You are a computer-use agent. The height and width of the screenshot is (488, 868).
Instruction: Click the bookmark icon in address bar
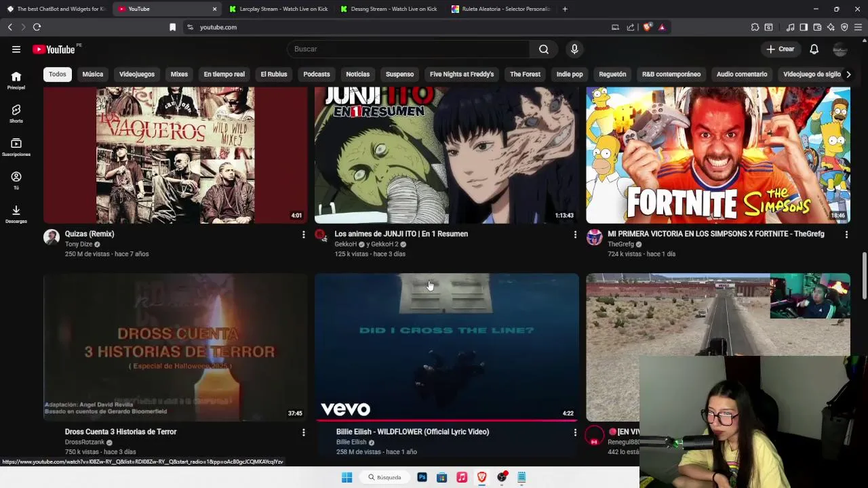[172, 27]
